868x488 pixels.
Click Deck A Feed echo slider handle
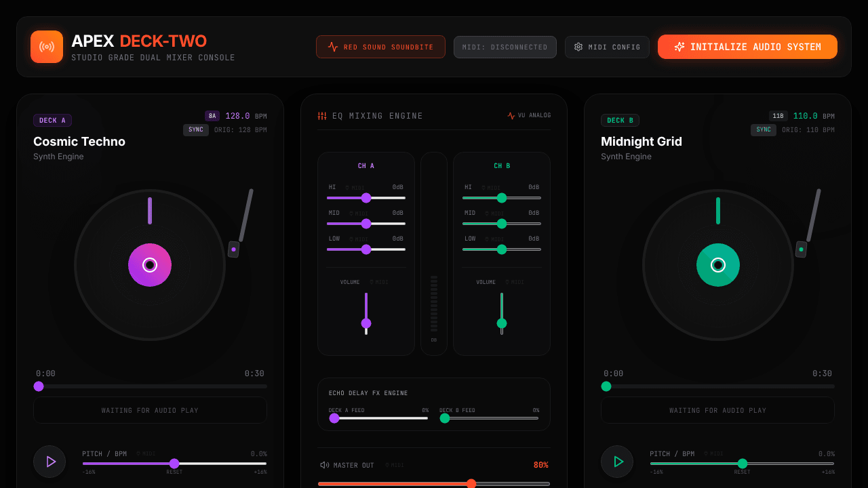pyautogui.click(x=334, y=418)
